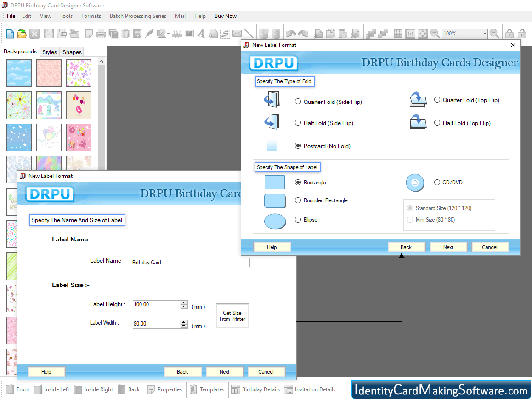The image size is (532, 400).
Task: Open the Batch Processing Series menu
Action: [138, 16]
